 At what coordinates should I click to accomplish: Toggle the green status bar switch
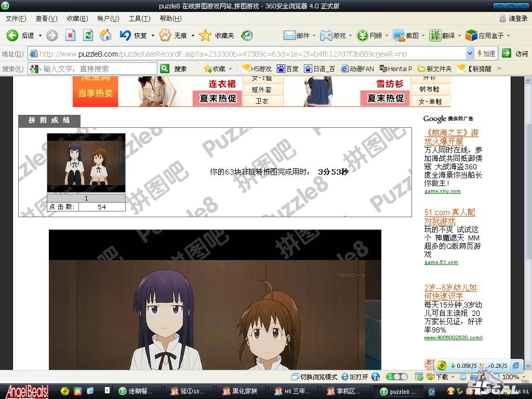tap(397, 377)
